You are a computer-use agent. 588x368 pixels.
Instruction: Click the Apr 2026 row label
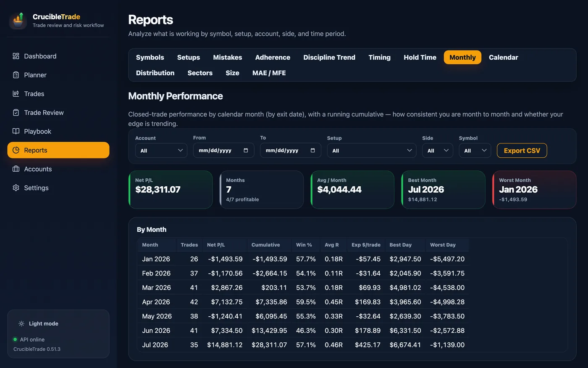156,302
